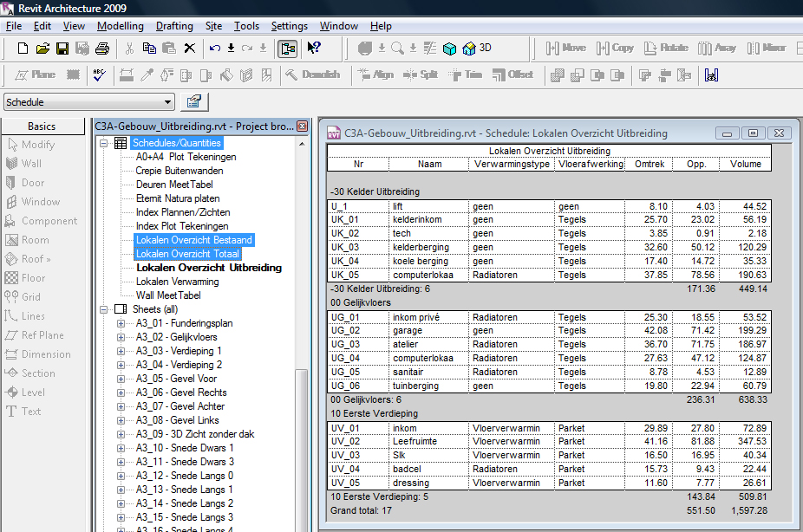Screen dimensions: 803x532
Task: Click the Cut scissors icon
Action: click(x=129, y=48)
